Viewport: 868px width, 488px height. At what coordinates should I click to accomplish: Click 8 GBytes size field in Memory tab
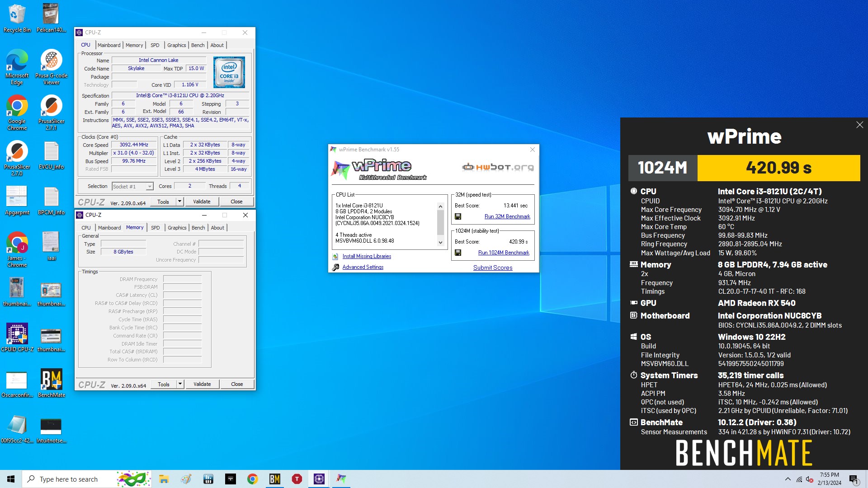123,252
